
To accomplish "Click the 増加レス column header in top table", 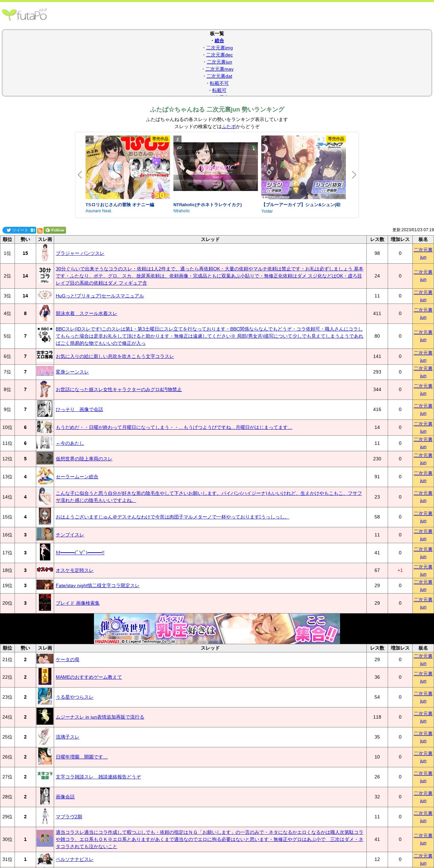I will click(400, 239).
